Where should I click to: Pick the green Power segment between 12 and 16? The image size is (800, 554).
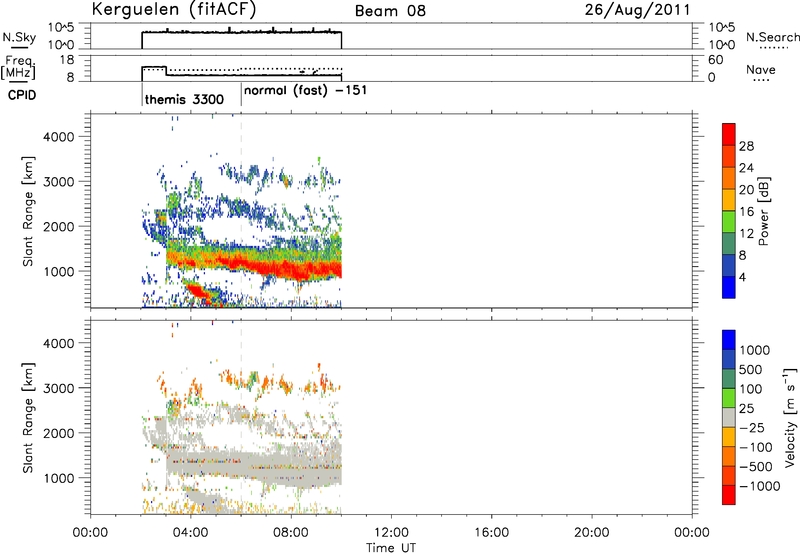tap(729, 221)
